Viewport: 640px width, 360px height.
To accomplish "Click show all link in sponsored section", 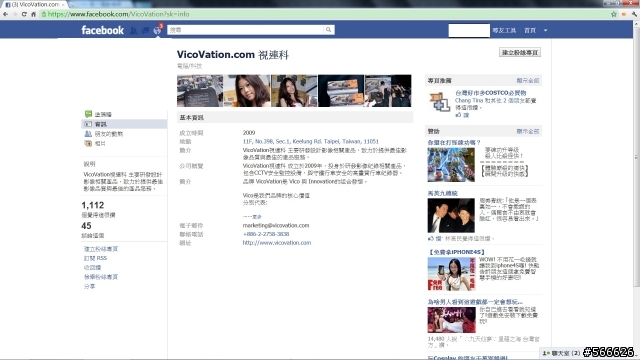I will pyautogui.click(x=528, y=131).
